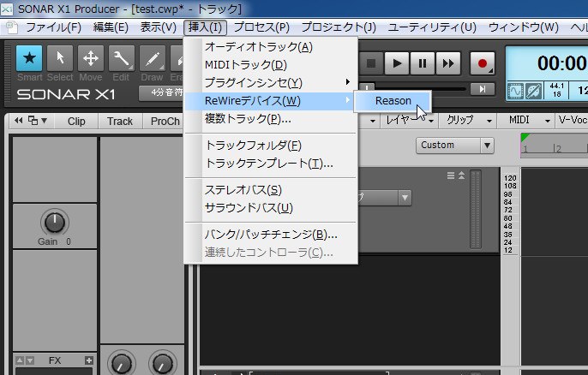
Task: Select the Smart tool star icon
Action: (29, 58)
